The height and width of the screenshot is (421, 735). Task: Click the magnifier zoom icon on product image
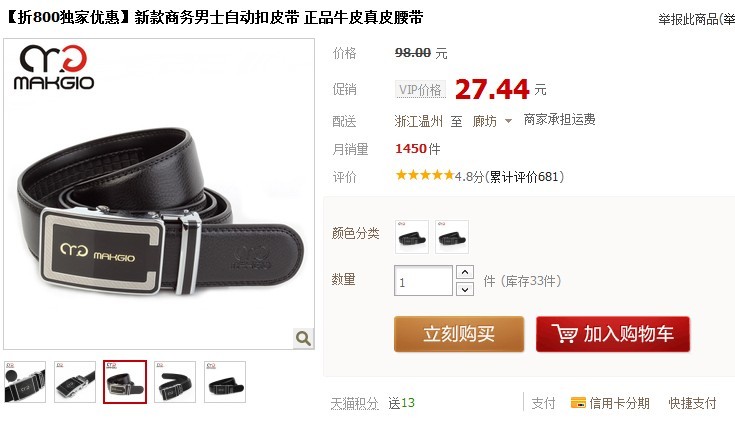(x=303, y=338)
